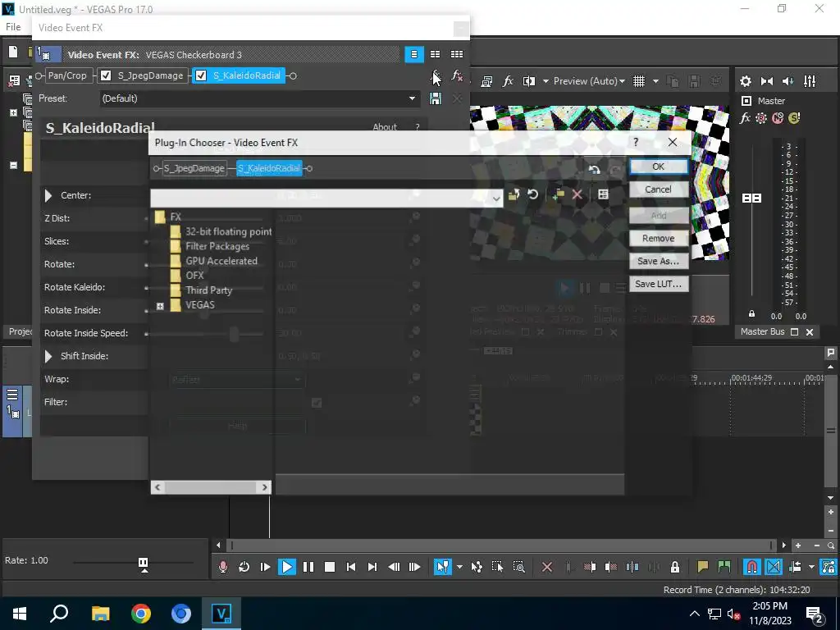
Task: Click the highlighted Play button
Action: (x=287, y=567)
